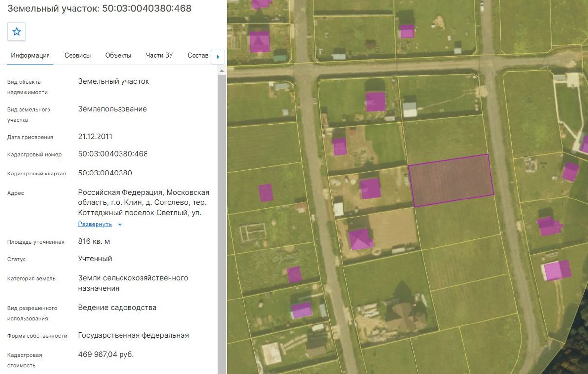Click the Ведение садоводства permitted use value
This screenshot has height=374, width=588.
coord(118,308)
